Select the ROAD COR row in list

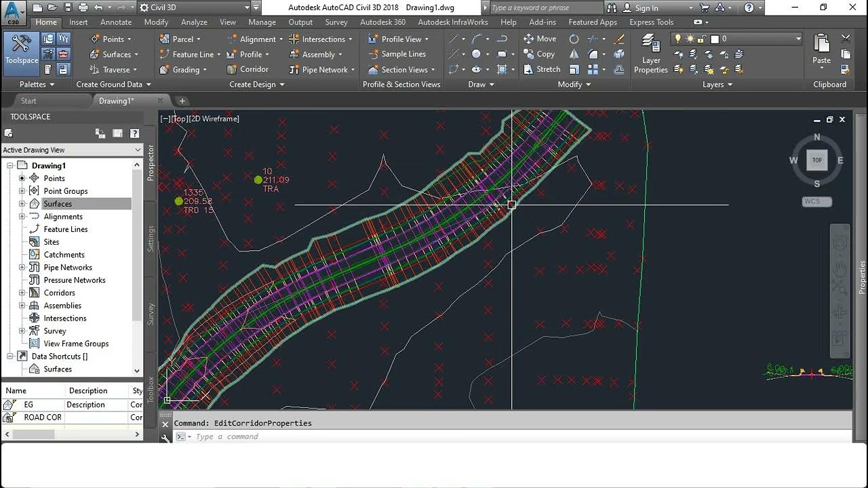[71, 418]
